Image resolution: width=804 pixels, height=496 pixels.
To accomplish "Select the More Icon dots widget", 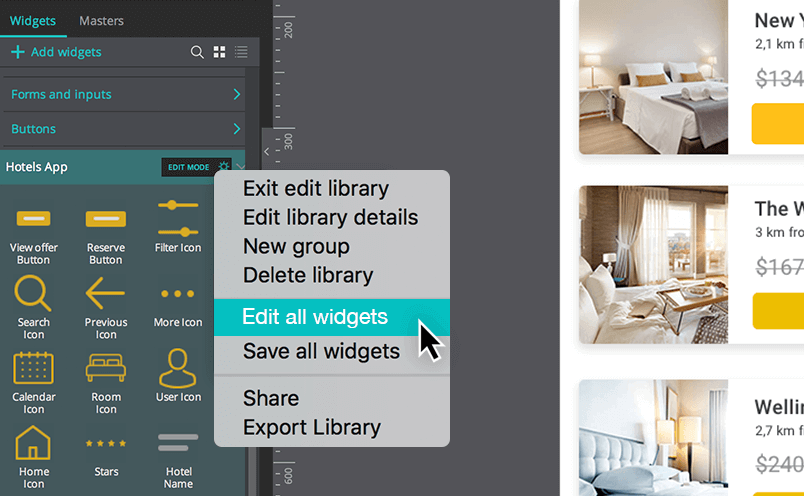I will tap(178, 307).
